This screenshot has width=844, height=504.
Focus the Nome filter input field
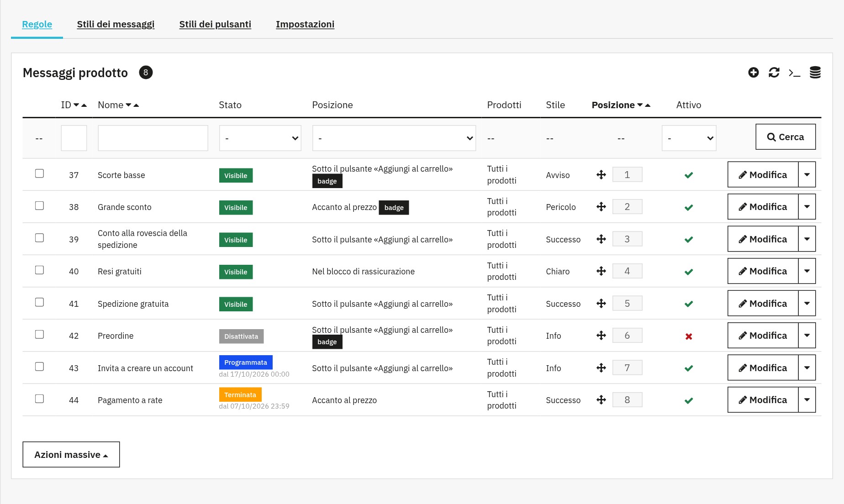coord(153,138)
